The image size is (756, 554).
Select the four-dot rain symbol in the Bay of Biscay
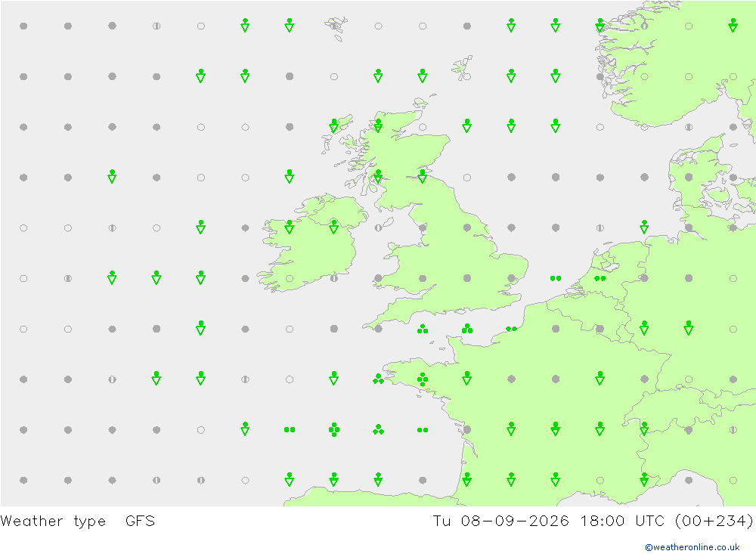click(x=333, y=429)
